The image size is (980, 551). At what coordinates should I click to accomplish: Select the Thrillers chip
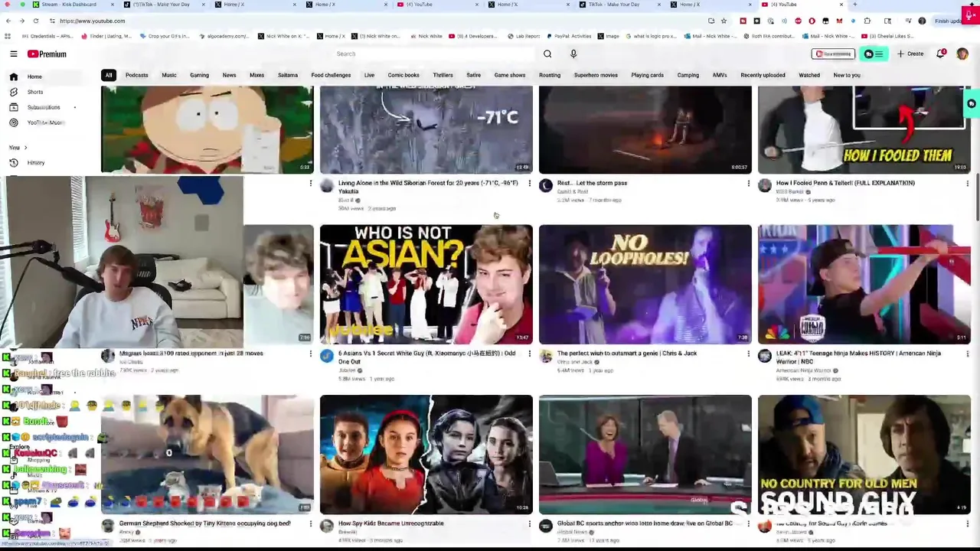(443, 75)
